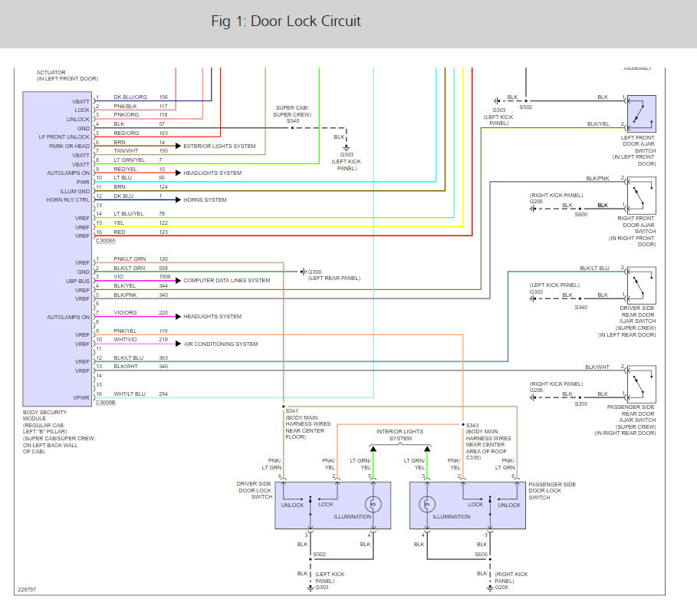697x616 pixels.
Task: Click circuit number 1906
Action: (165, 277)
